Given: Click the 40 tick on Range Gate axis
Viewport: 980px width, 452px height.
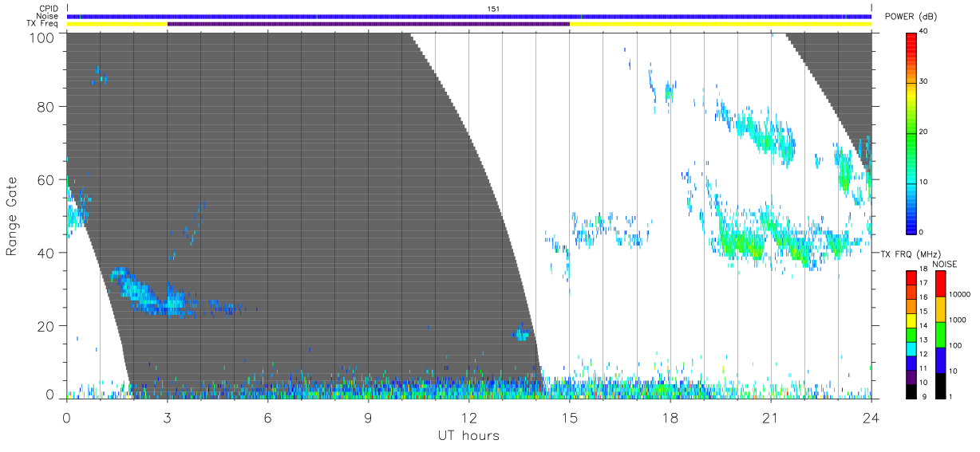Looking at the screenshot, I should 45,253.
